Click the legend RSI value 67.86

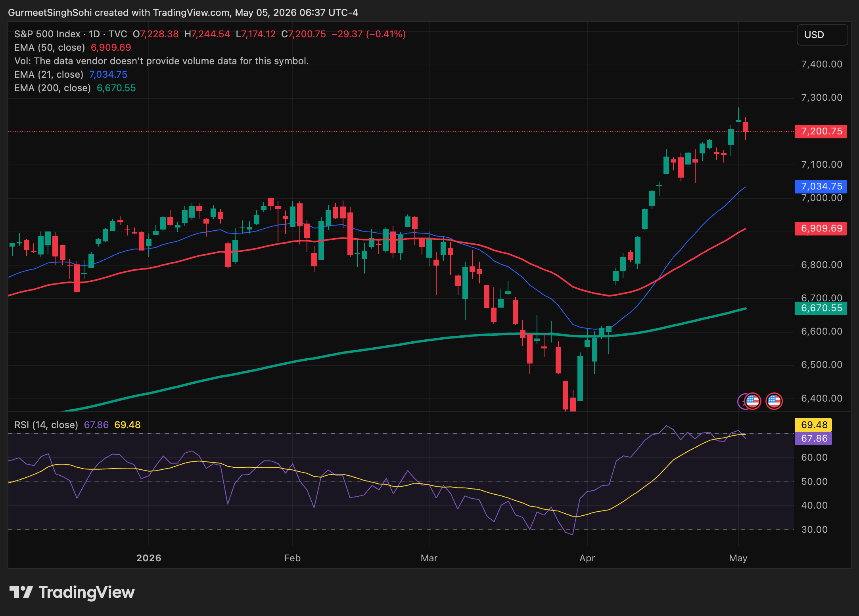pos(96,425)
